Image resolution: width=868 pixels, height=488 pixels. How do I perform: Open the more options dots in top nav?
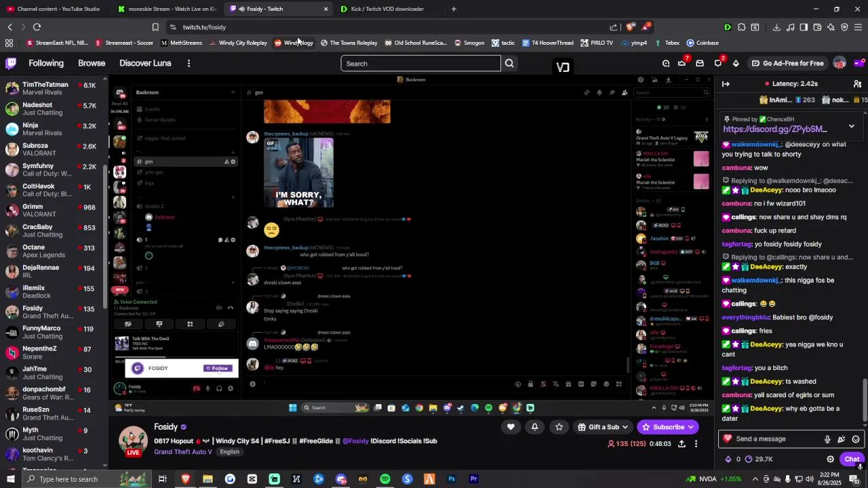click(x=189, y=63)
